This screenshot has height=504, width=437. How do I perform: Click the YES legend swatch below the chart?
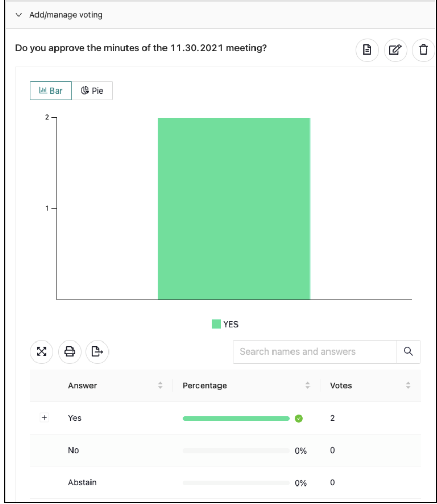[215, 324]
